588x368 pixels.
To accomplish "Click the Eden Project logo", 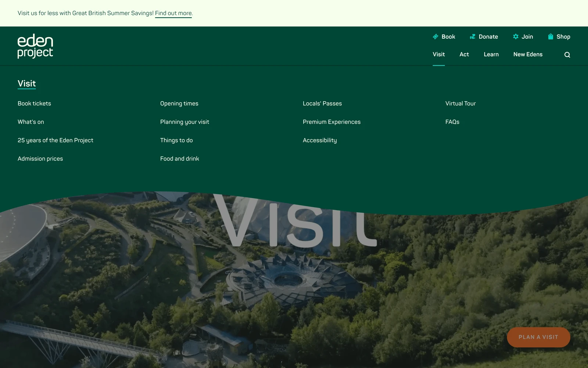I will point(35,46).
